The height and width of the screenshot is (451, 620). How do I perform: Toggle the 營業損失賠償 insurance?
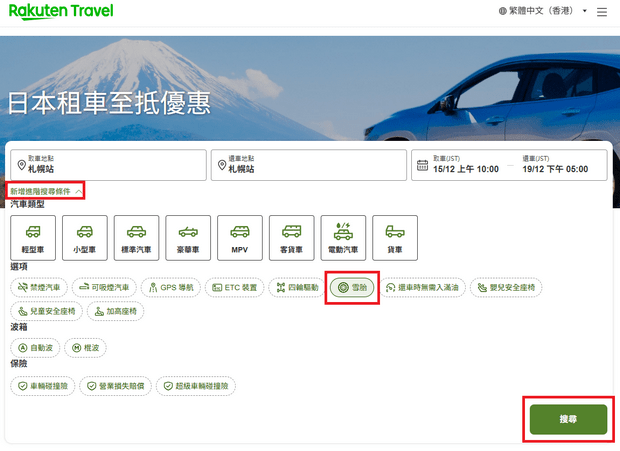point(115,386)
